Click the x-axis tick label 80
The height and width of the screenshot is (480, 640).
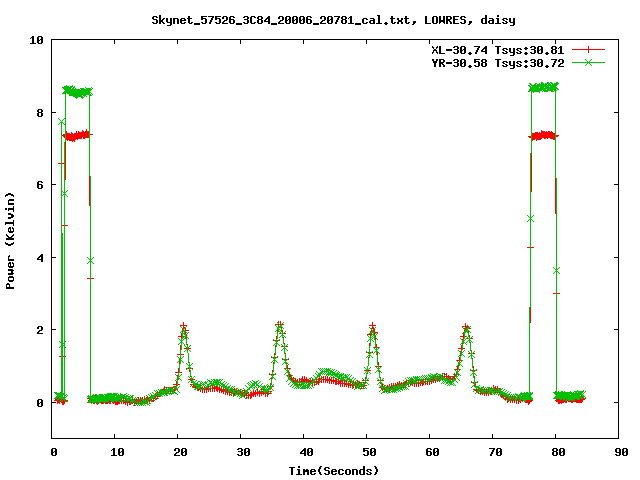[558, 452]
